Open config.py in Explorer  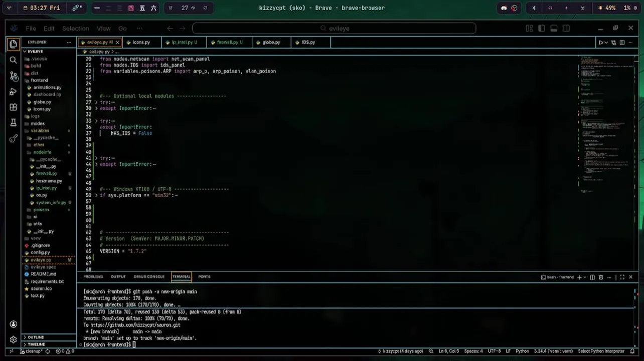[x=40, y=253]
